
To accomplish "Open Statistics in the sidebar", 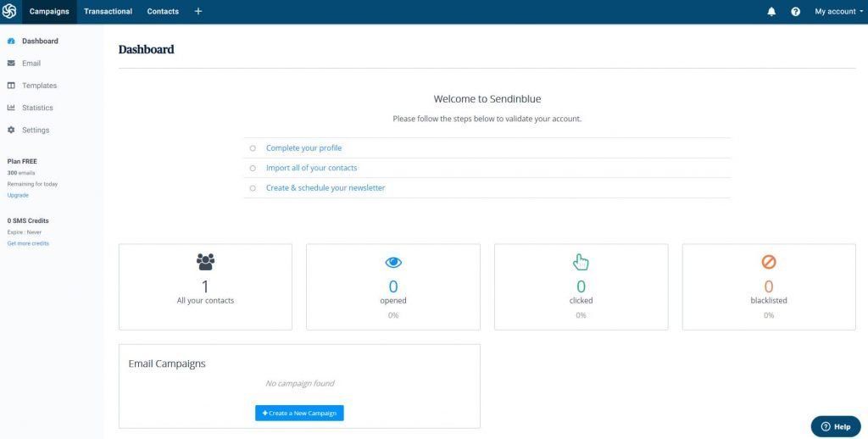I will point(37,108).
